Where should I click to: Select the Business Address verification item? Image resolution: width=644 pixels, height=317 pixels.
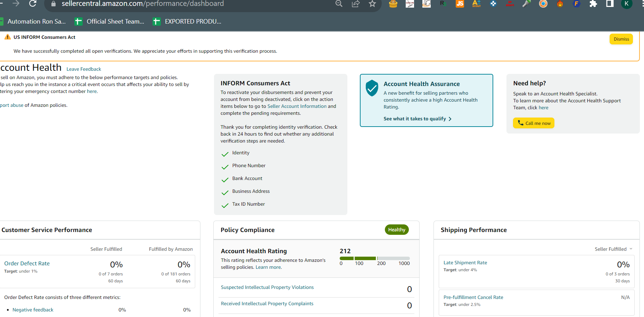[x=251, y=191]
